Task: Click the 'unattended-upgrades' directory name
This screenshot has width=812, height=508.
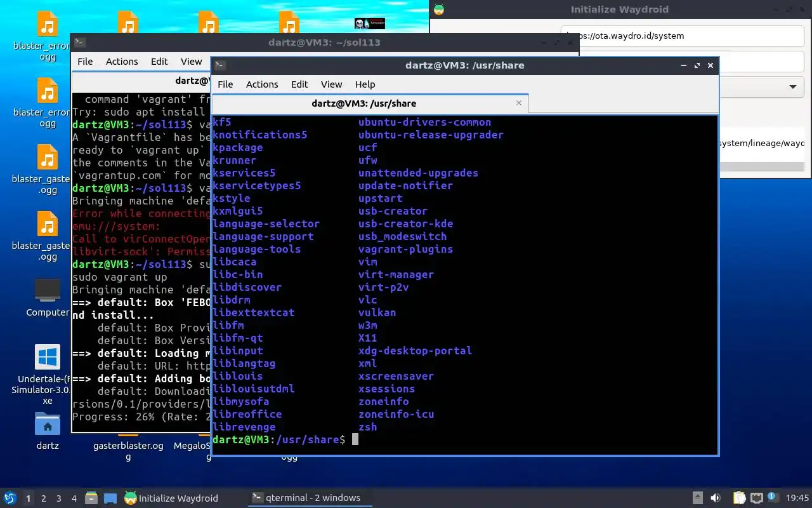Action: pyautogui.click(x=418, y=173)
